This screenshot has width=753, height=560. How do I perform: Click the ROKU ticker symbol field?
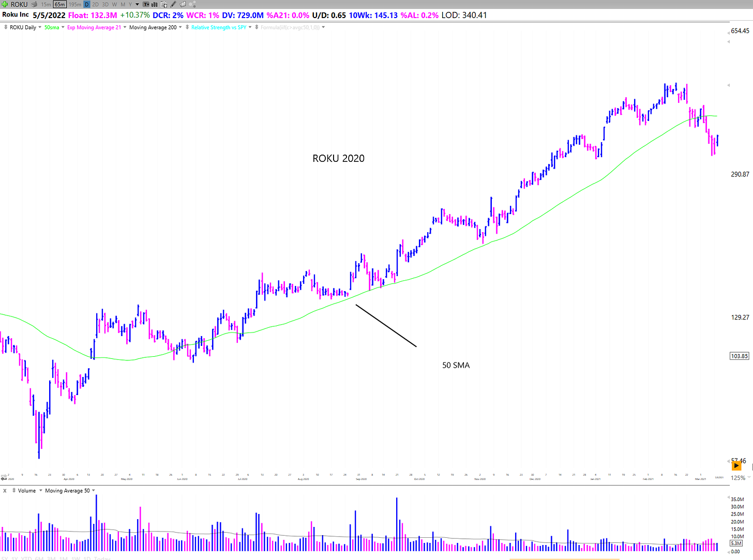pos(19,4)
